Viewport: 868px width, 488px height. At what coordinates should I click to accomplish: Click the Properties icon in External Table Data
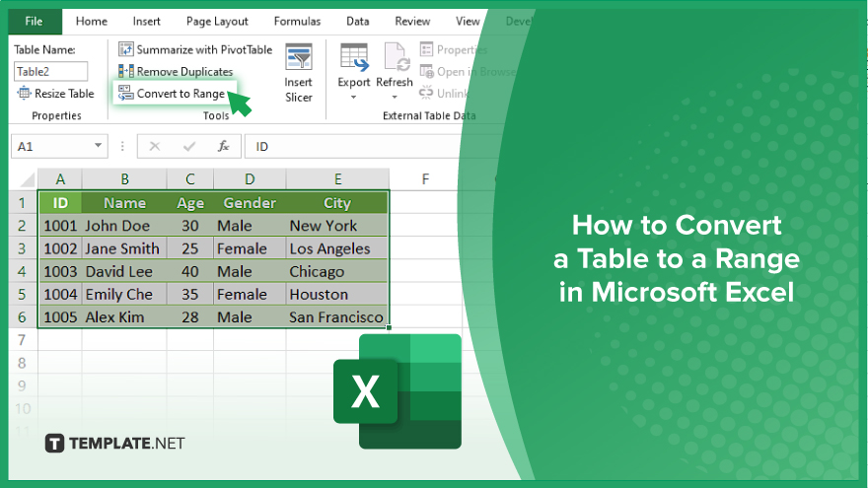(426, 49)
